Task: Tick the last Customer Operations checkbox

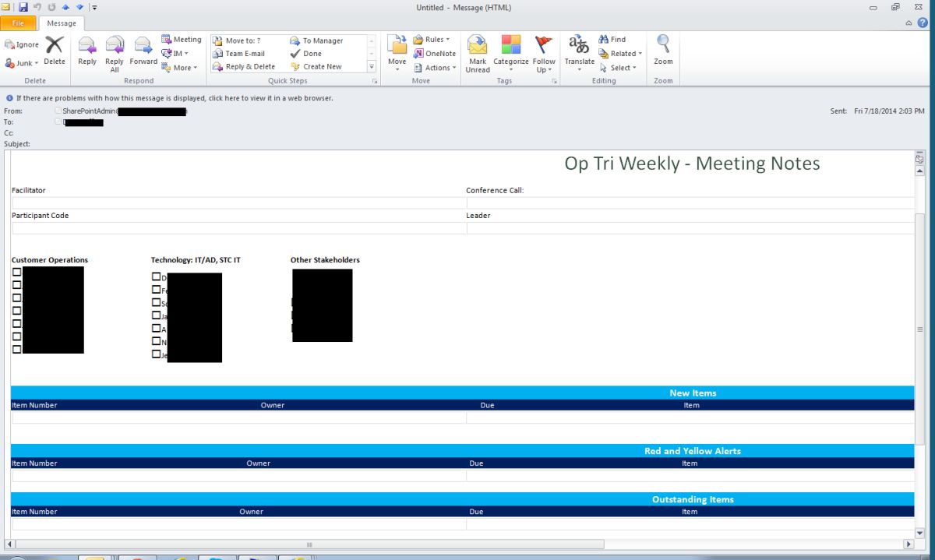Action: [16, 349]
